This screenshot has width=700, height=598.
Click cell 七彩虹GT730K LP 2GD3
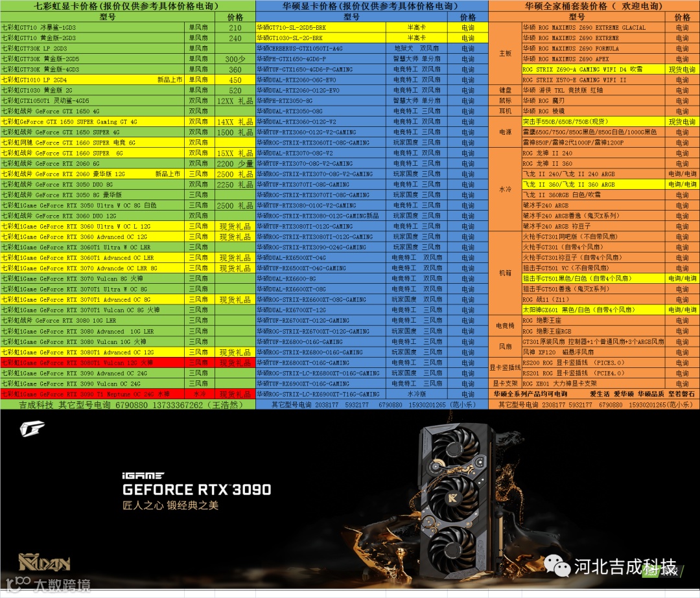tap(93, 48)
